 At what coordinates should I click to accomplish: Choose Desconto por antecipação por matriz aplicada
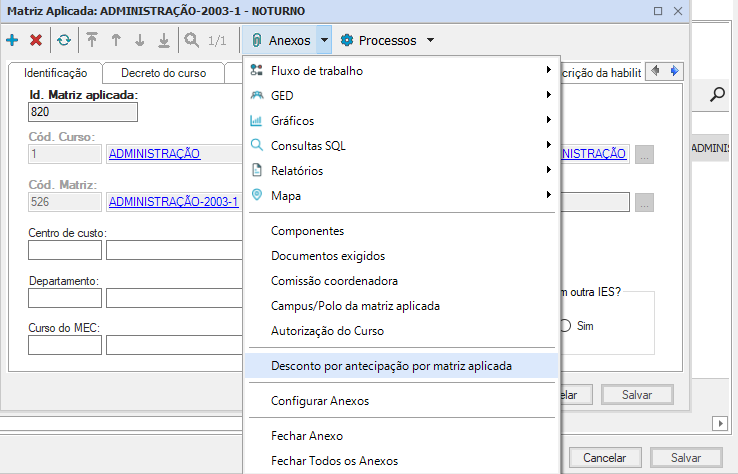(391, 366)
